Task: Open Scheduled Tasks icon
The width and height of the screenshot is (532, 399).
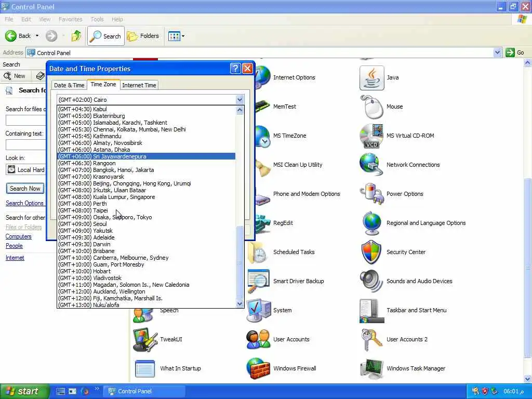Action: [259, 252]
